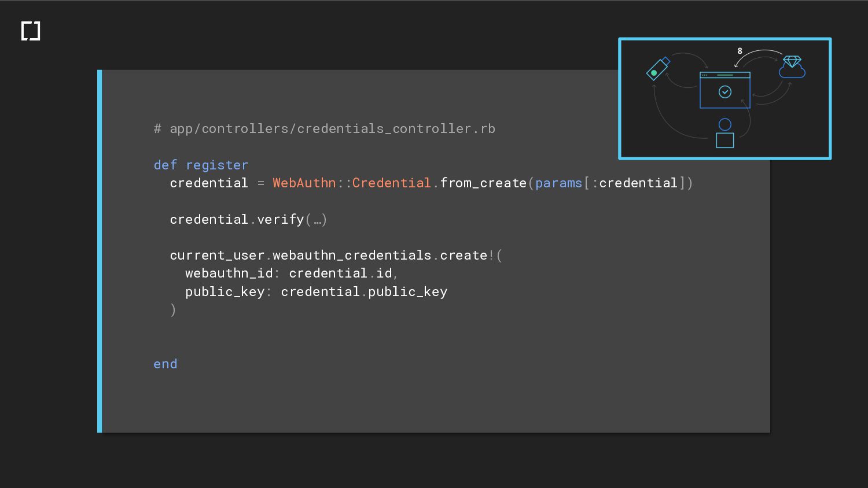Click the 'credential.verify(…)' line

coord(248,220)
